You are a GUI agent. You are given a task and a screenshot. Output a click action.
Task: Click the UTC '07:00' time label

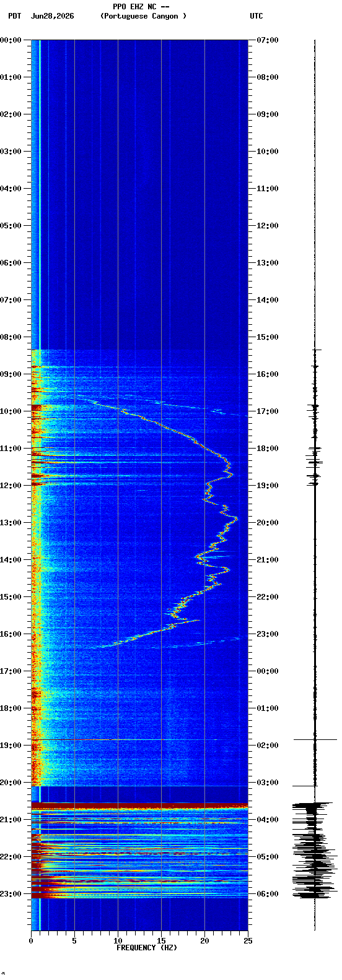[x=268, y=40]
